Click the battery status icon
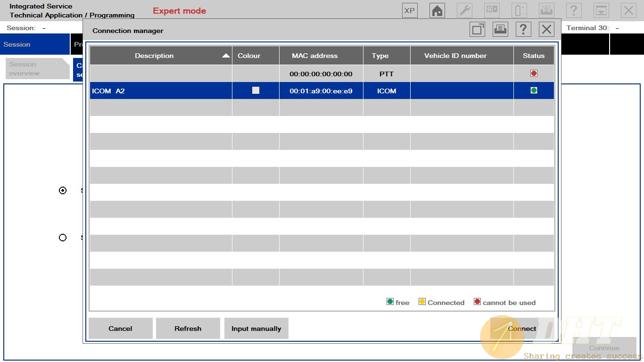The height and width of the screenshot is (362, 644). 519,10
